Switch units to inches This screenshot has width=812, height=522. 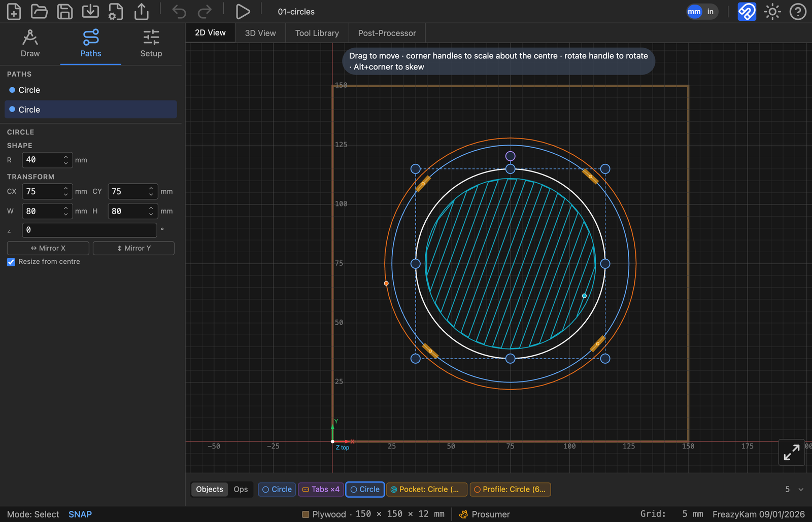coord(710,11)
